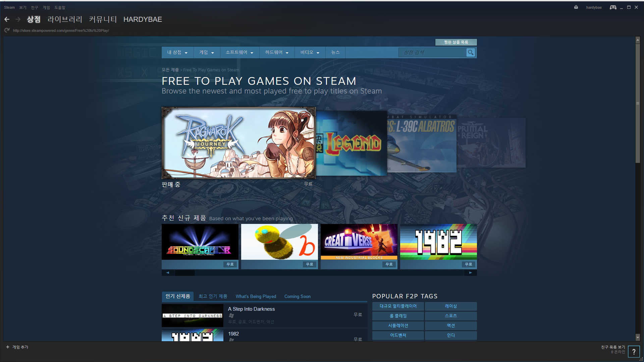
Task: Click the scrollbar up arrow
Action: 638,40
